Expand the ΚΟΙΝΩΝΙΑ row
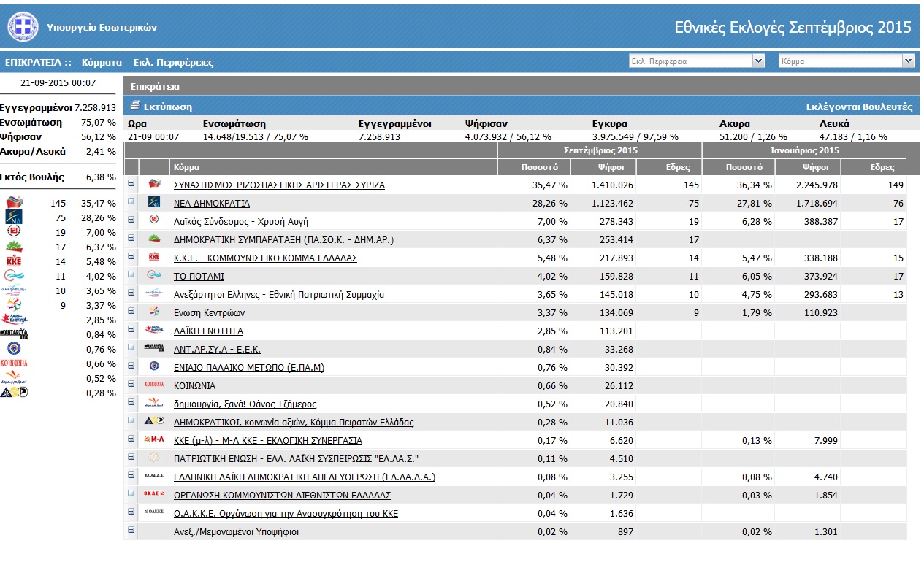The image size is (924, 570). pyautogui.click(x=131, y=384)
